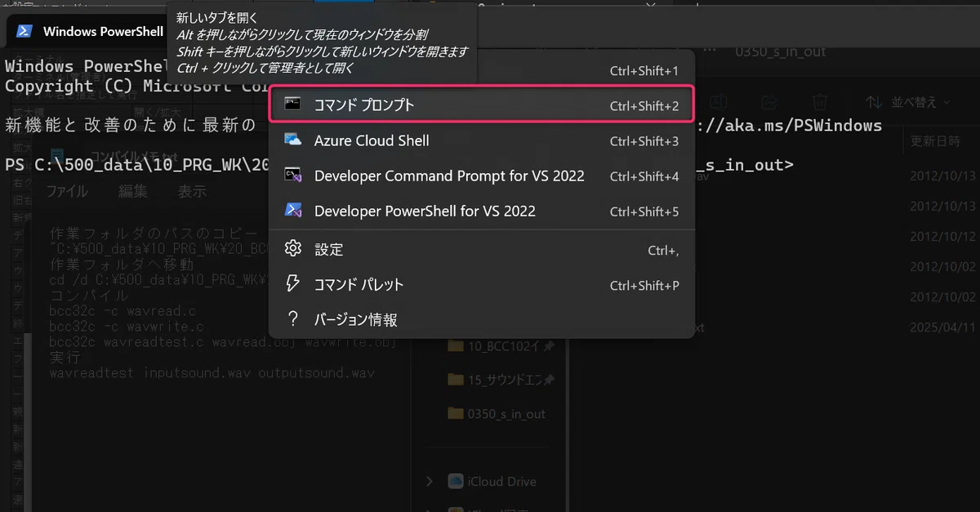Open the 10_BCC102イ pinned folder
The image size is (980, 512).
click(x=501, y=346)
